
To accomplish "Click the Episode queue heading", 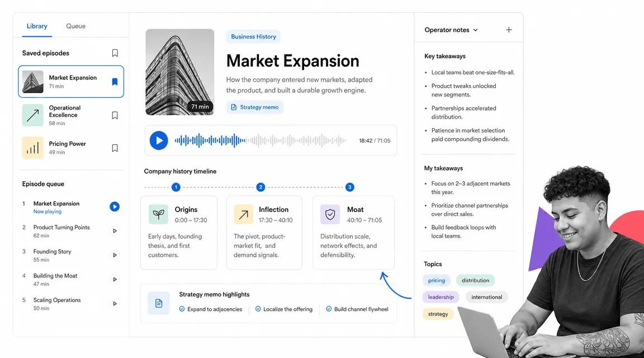I will click(43, 184).
